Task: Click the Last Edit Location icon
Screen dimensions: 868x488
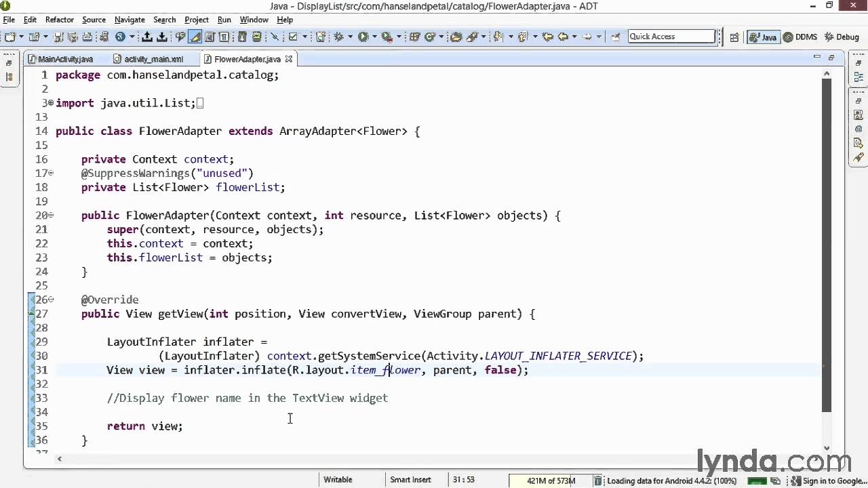Action: [547, 37]
